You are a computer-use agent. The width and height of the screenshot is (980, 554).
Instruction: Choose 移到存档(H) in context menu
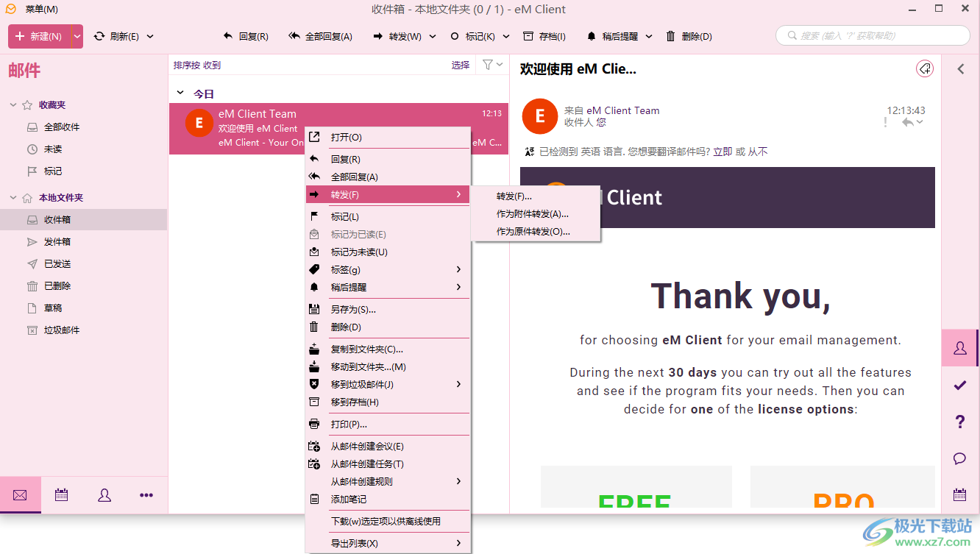click(x=388, y=402)
